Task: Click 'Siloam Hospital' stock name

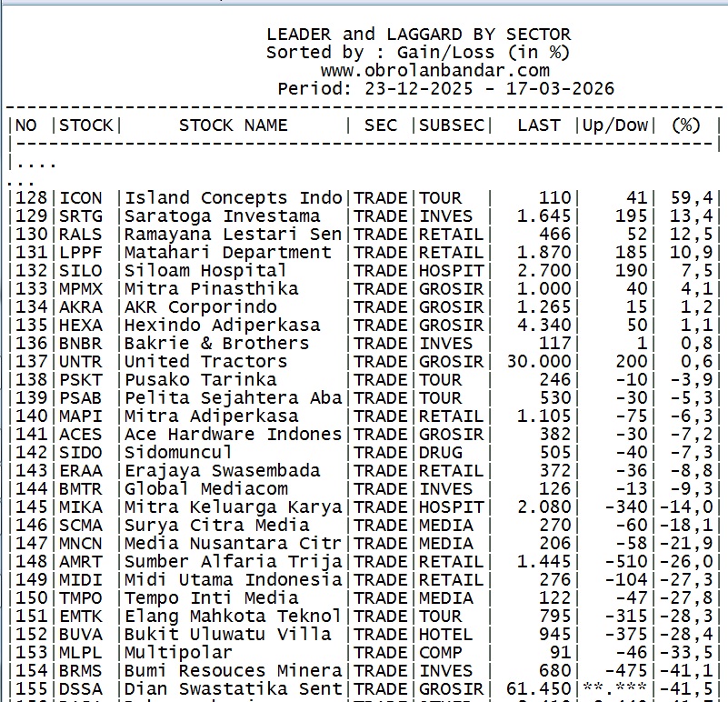Action: (x=205, y=271)
